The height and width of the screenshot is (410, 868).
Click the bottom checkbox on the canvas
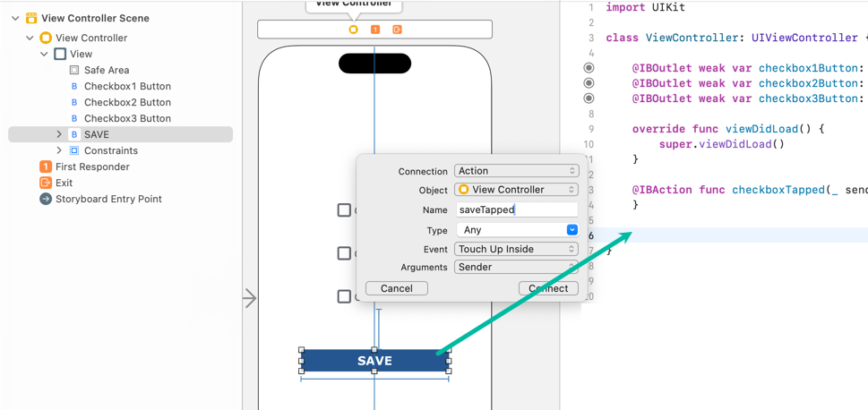pos(344,296)
